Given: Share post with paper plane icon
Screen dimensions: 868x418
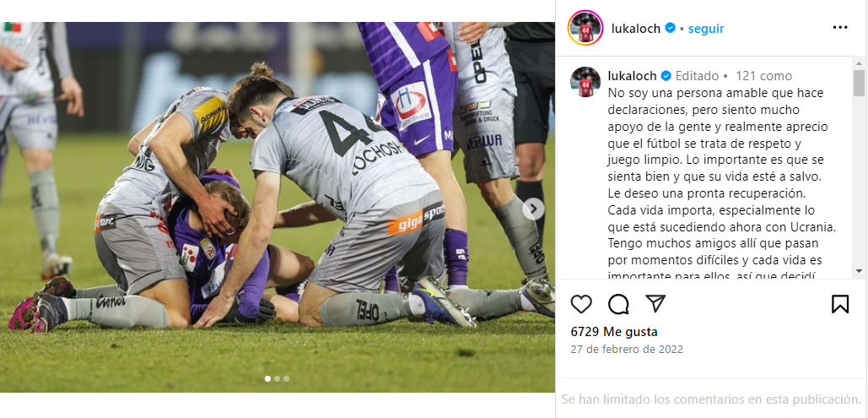Looking at the screenshot, I should (655, 303).
